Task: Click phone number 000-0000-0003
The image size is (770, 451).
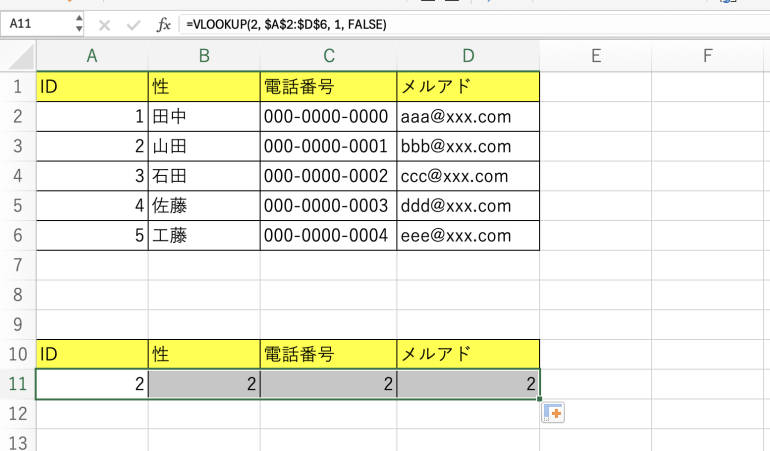Action: pyautogui.click(x=329, y=205)
